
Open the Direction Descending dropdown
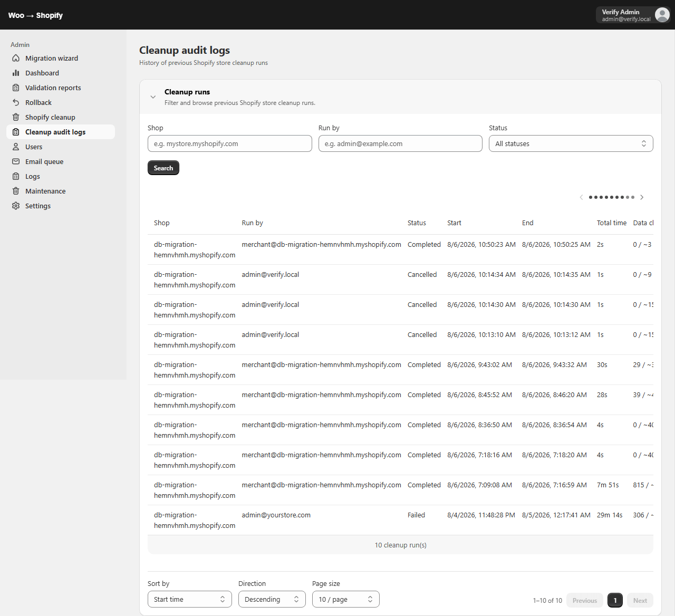pos(272,599)
